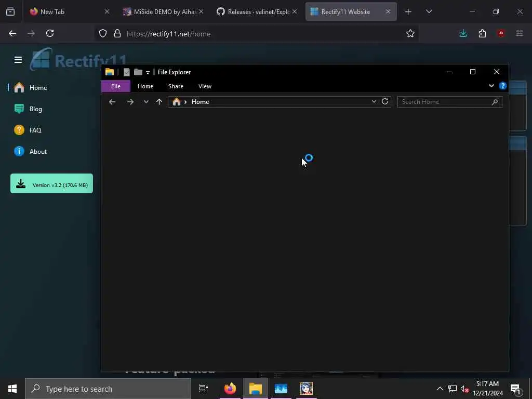Open the list all tabs dropdown
The width and height of the screenshot is (532, 399).
coord(429,12)
